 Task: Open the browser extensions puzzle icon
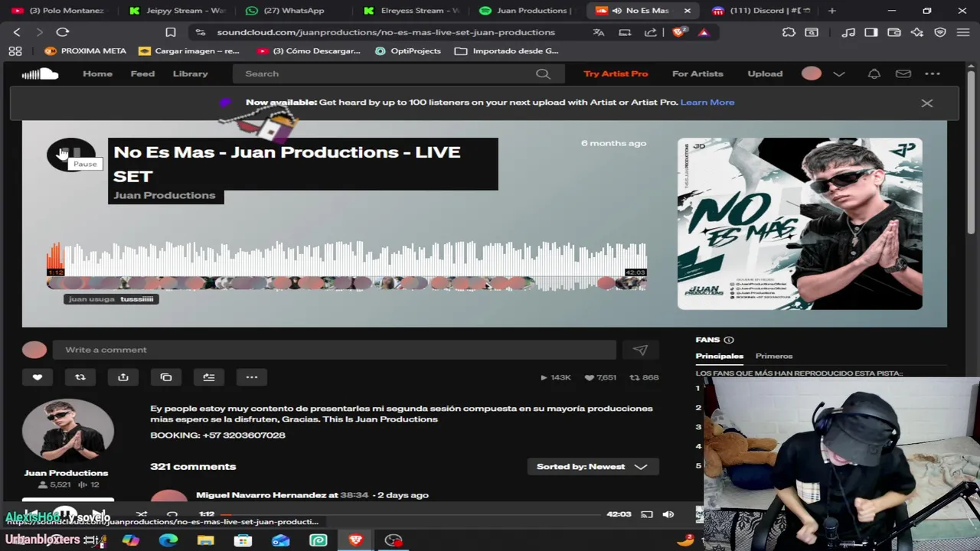pyautogui.click(x=789, y=32)
